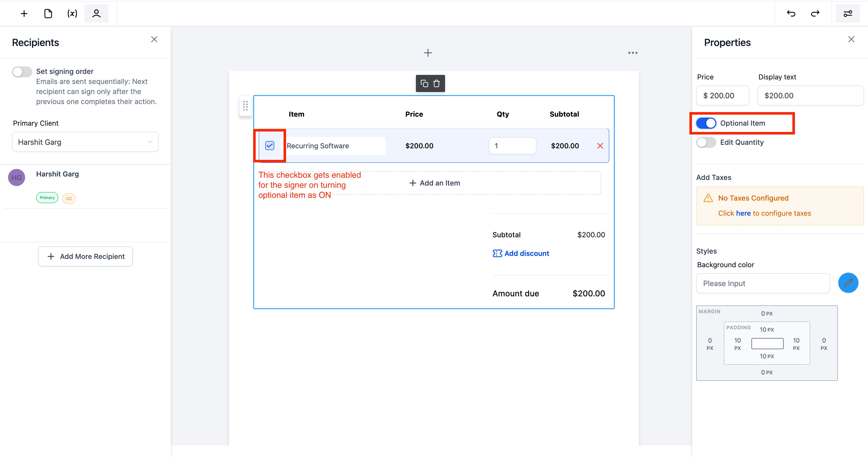868x457 pixels.
Task: Remove Recurring Software row with red X
Action: tap(600, 146)
